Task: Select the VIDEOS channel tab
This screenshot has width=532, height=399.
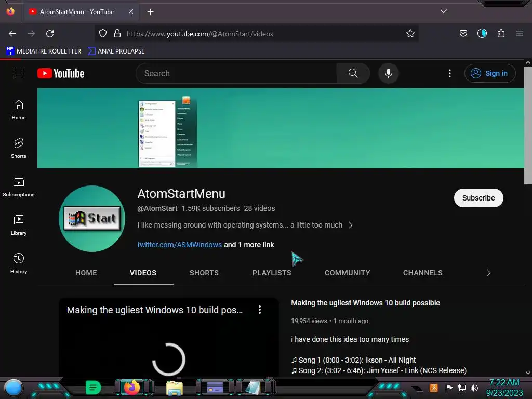Action: click(x=143, y=273)
